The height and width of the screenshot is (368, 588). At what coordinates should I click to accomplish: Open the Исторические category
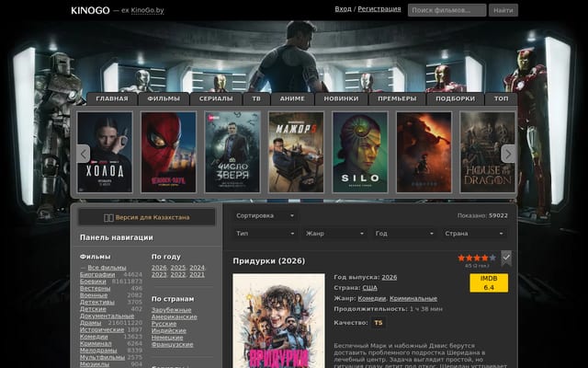coord(102,329)
